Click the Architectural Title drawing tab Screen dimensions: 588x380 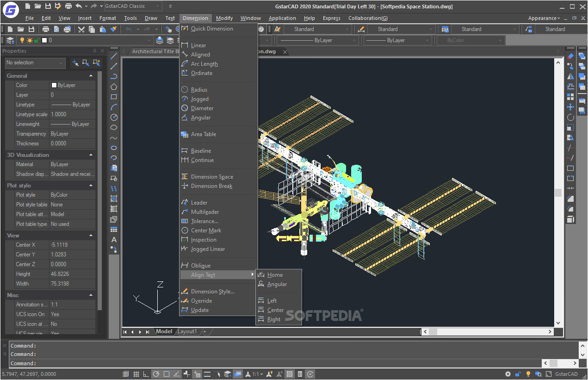155,51
